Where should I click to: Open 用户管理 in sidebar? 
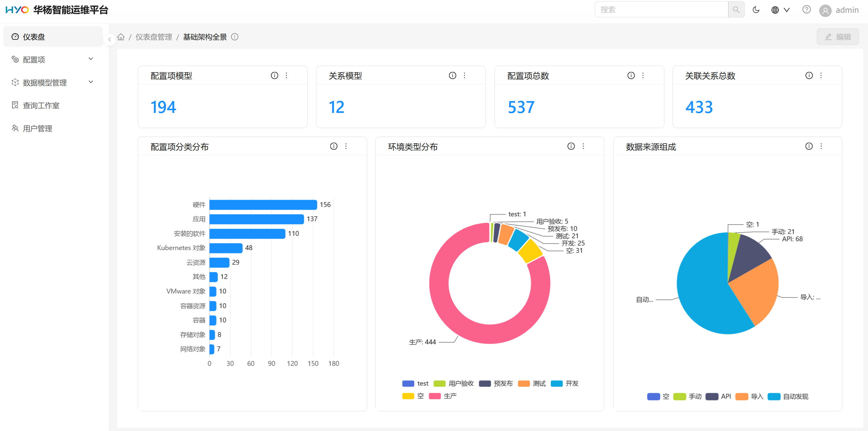pyautogui.click(x=53, y=128)
